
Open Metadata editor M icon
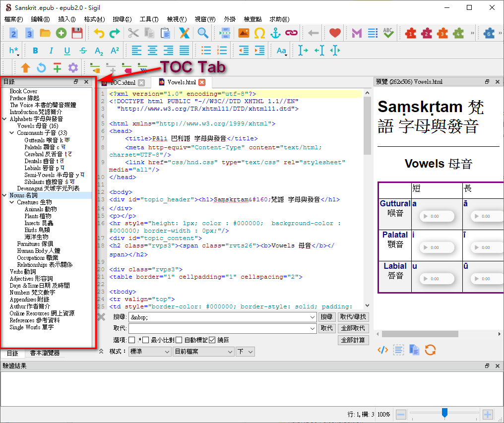coord(357,33)
